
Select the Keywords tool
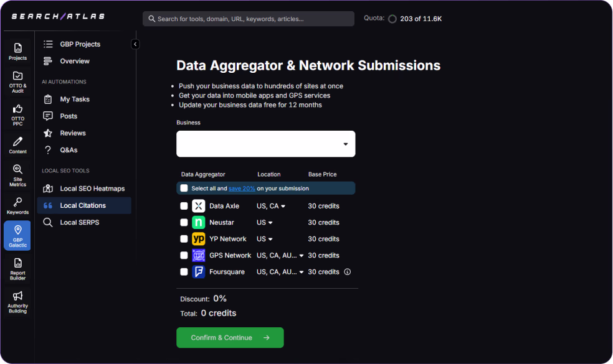17,205
